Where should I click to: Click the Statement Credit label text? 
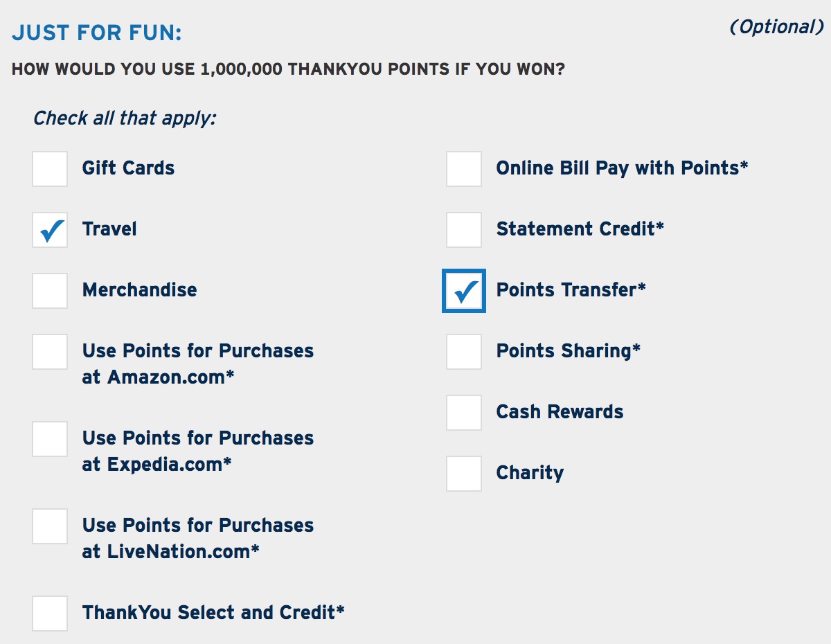580,229
